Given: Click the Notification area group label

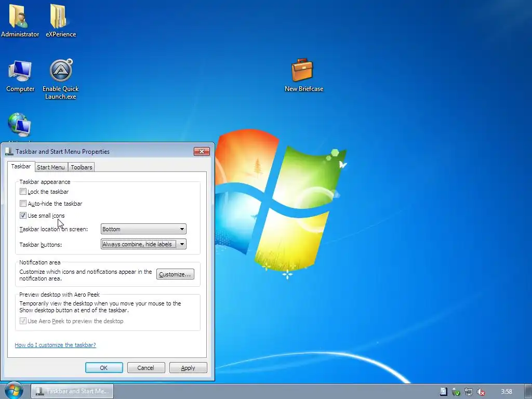Looking at the screenshot, I should click(39, 262).
